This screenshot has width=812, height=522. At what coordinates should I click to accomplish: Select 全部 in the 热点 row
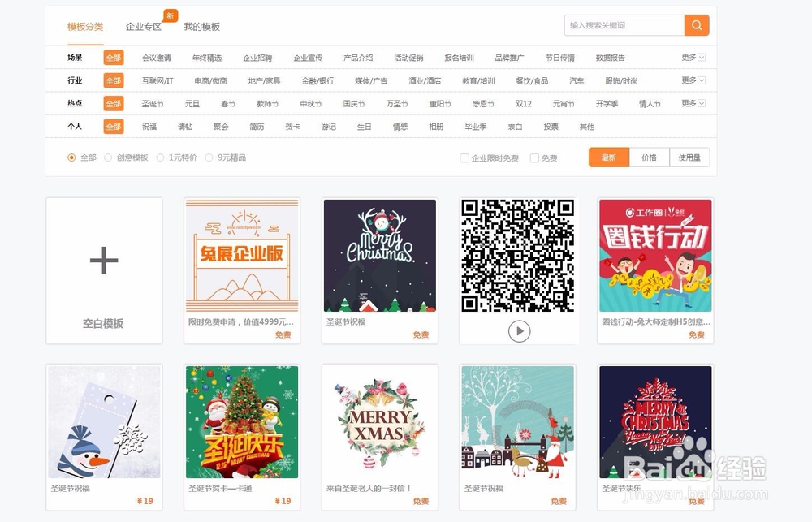(x=114, y=104)
